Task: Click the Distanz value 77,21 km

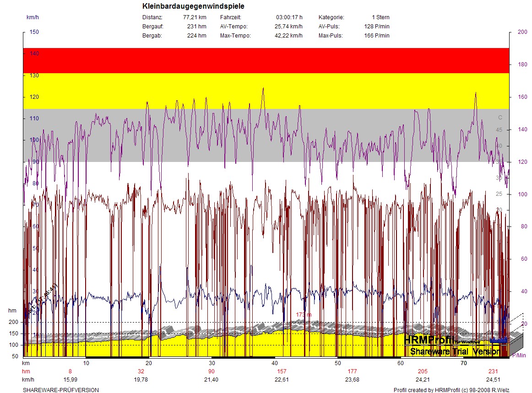Action: (x=195, y=17)
